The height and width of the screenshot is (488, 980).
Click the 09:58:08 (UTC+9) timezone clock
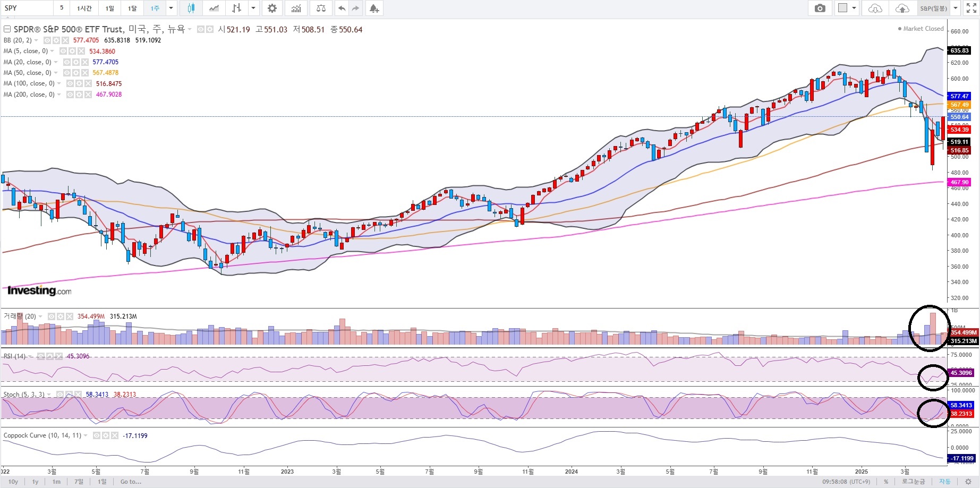(847, 482)
